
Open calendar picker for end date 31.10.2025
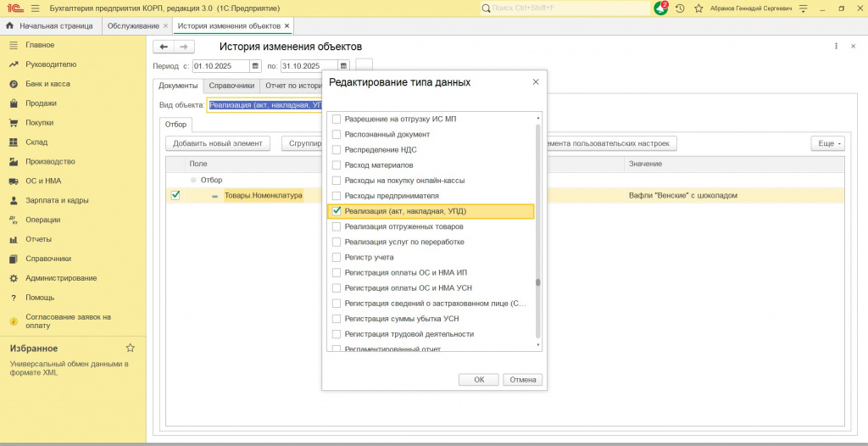(x=344, y=66)
